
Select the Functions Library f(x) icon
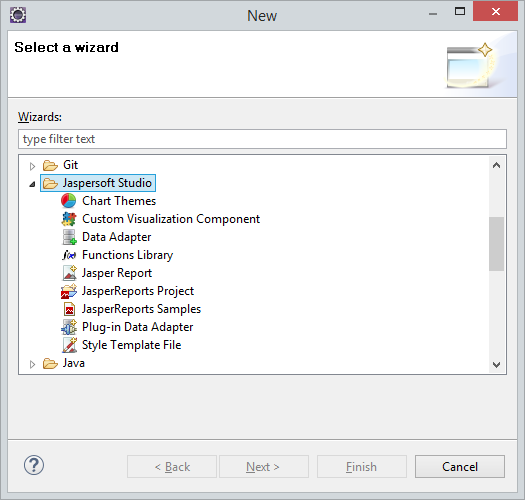pyautogui.click(x=69, y=255)
